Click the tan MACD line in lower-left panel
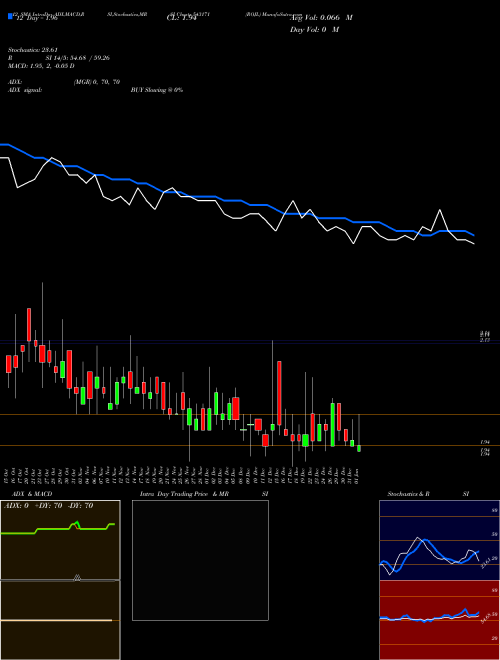Viewport: 500px width, 660px height. coord(56,620)
